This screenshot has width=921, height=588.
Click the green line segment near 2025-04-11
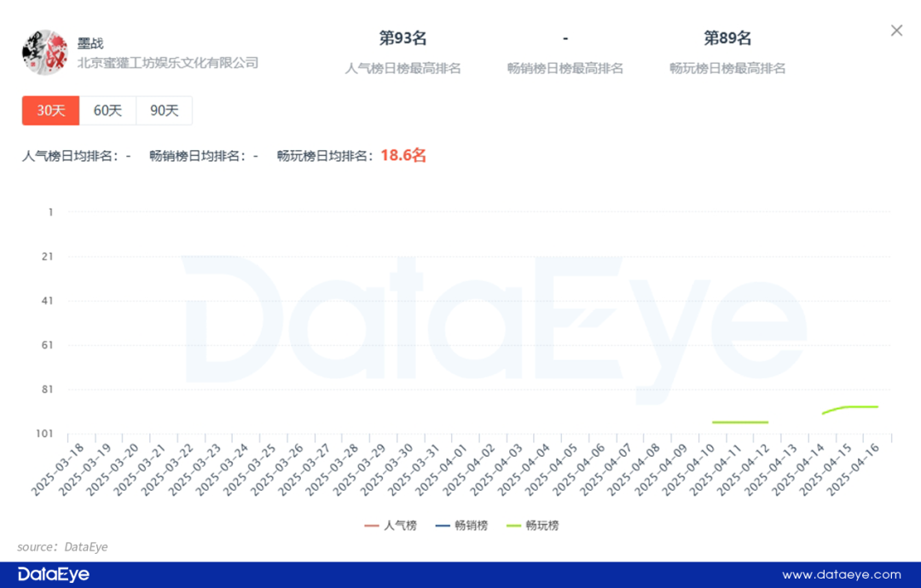pos(740,422)
